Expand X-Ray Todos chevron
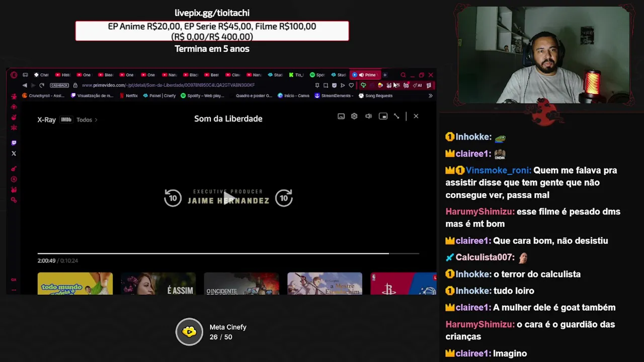Screen dimensions: 644x362 pyautogui.click(x=96, y=120)
